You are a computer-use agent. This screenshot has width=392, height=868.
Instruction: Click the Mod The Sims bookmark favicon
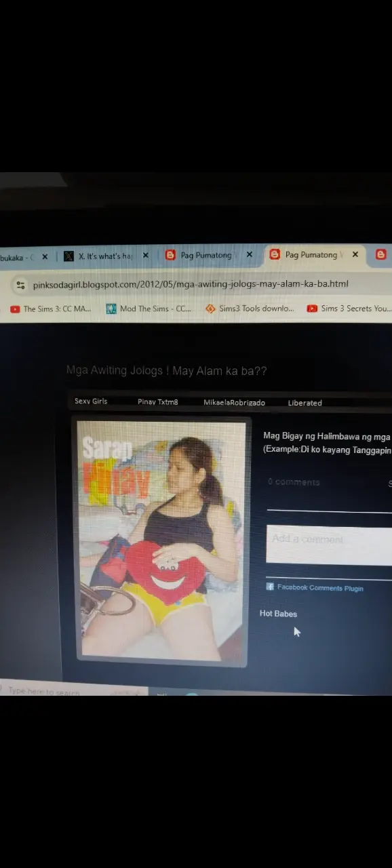click(x=111, y=309)
